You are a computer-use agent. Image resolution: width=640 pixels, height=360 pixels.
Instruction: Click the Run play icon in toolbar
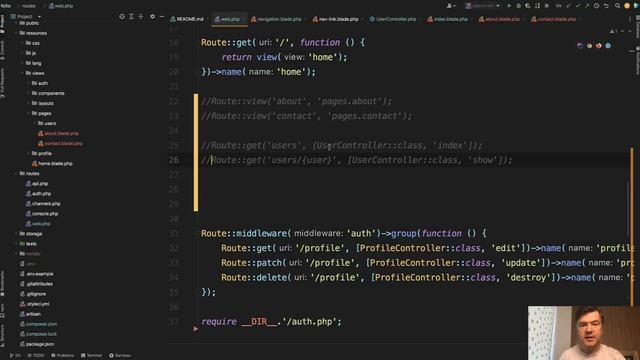pyautogui.click(x=509, y=6)
